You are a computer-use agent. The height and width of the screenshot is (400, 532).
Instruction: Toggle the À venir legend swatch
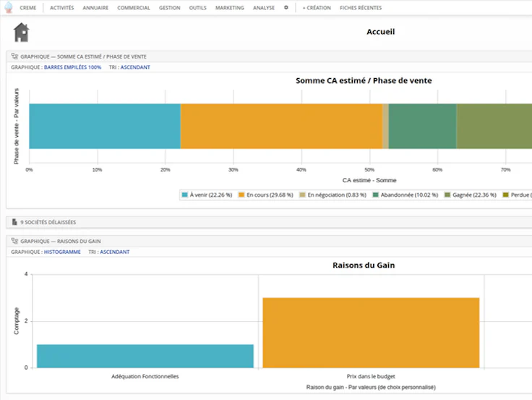[184, 195]
